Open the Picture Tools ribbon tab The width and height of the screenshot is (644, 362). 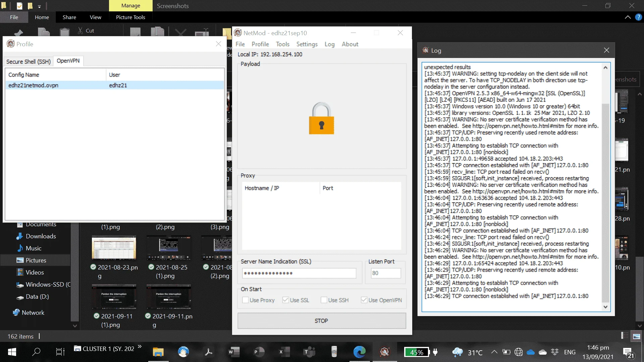[x=130, y=17]
